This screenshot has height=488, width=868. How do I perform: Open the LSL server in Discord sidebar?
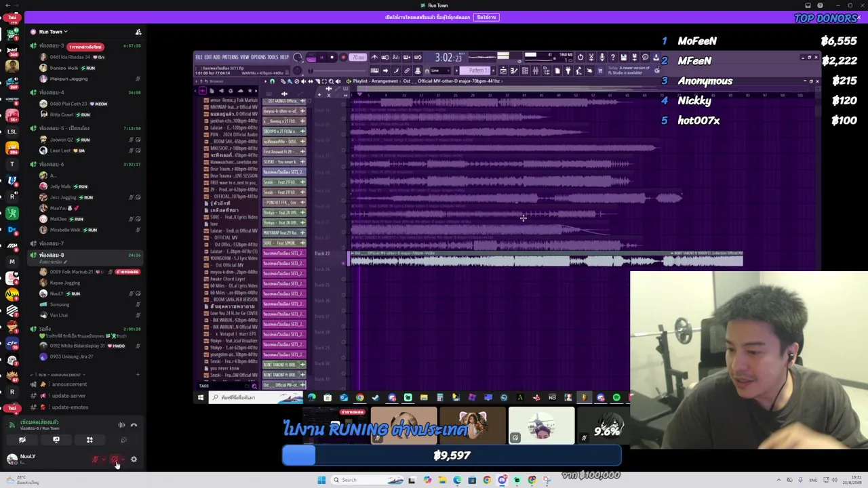(12, 131)
